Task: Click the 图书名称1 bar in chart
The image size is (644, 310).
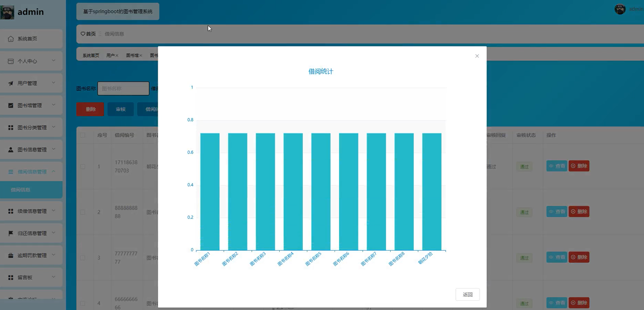Action: click(210, 192)
